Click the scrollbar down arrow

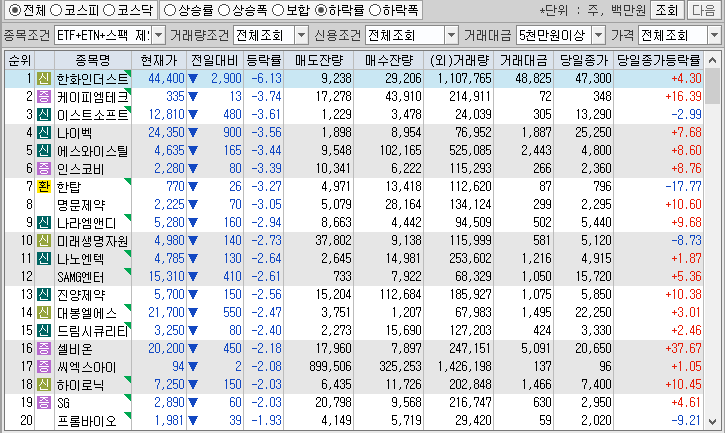(713, 421)
